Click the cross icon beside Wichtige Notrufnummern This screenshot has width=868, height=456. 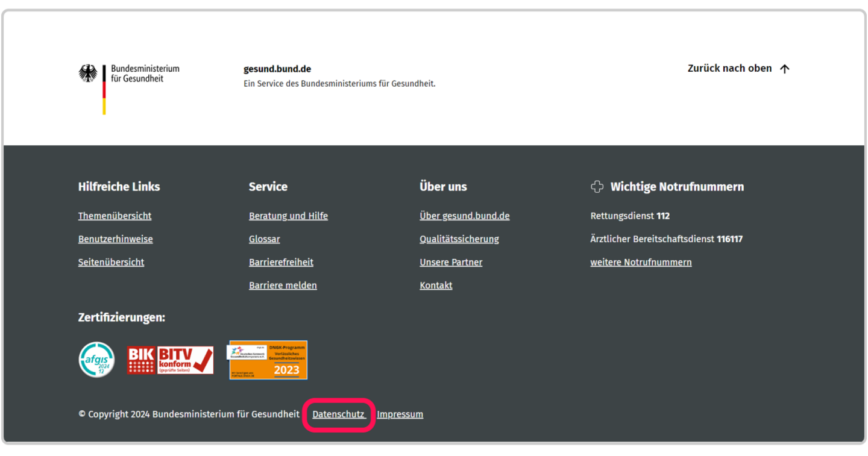pyautogui.click(x=597, y=187)
